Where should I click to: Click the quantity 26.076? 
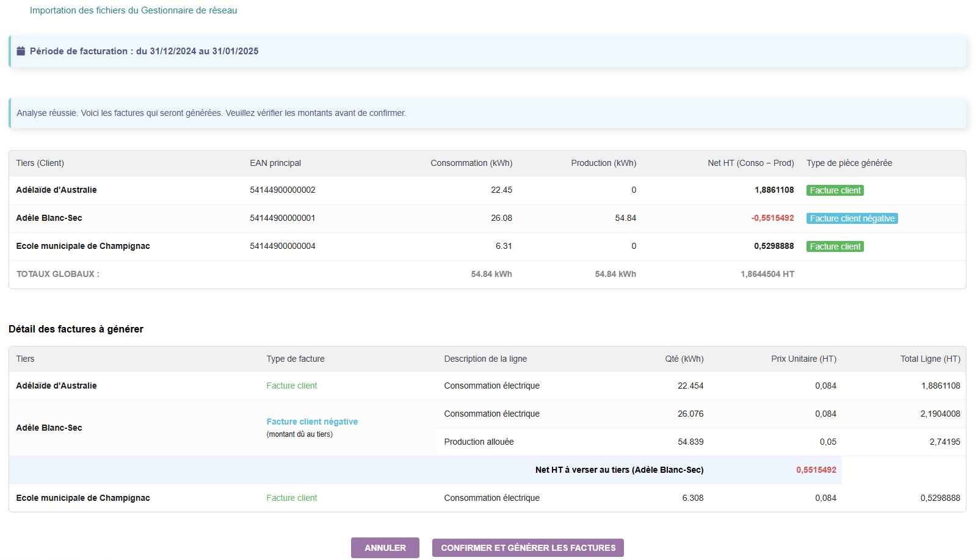coord(690,414)
